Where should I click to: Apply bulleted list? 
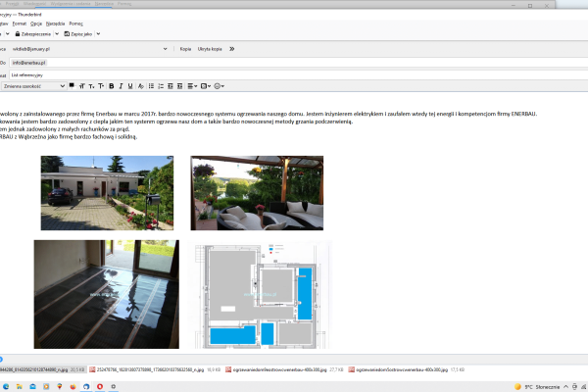(x=151, y=86)
